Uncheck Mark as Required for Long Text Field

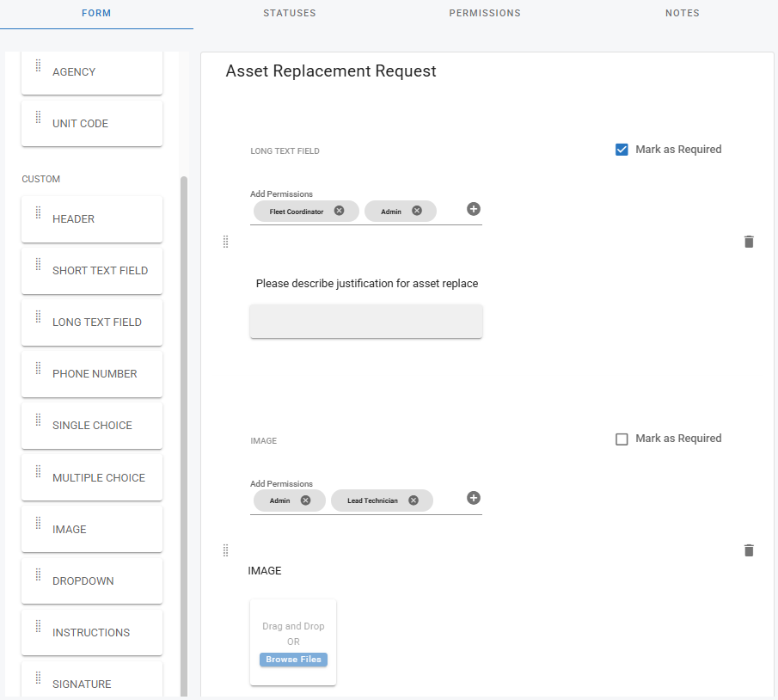pos(622,150)
